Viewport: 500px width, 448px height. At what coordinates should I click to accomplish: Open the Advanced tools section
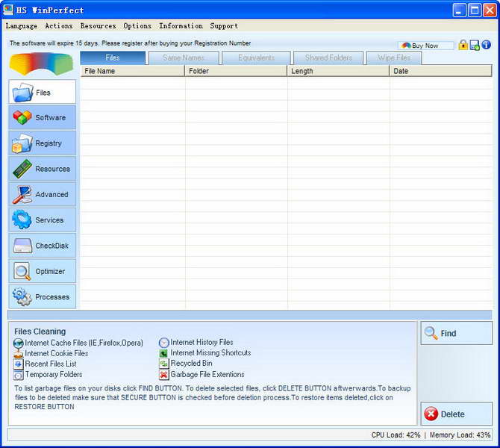[x=43, y=194]
